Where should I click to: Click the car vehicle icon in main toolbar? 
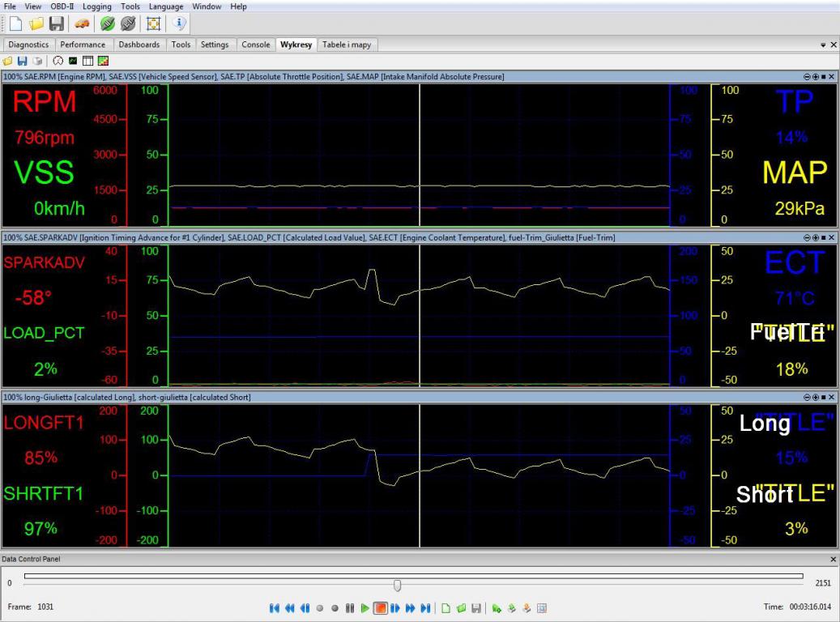tap(82, 23)
